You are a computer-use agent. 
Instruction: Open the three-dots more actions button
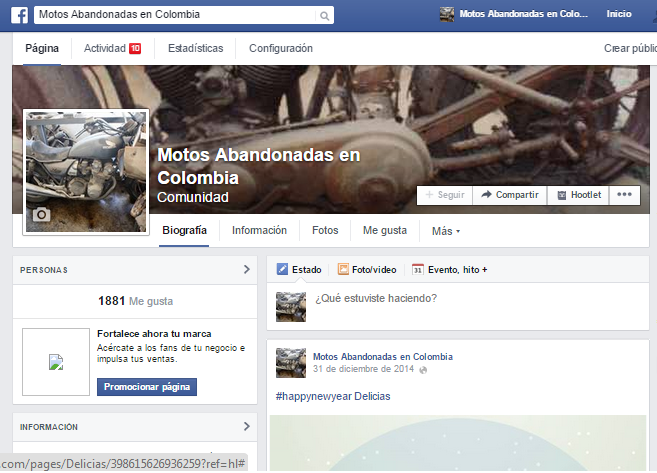coord(624,195)
